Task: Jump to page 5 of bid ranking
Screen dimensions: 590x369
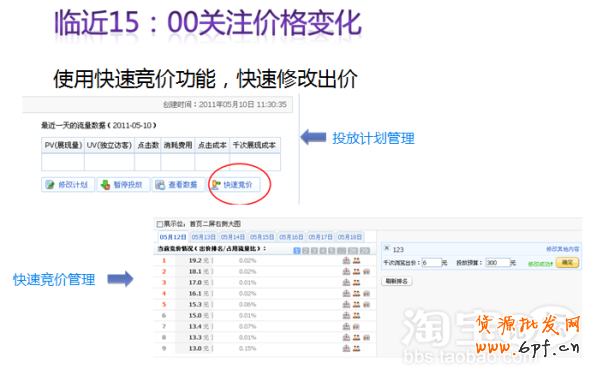Action: coord(331,251)
